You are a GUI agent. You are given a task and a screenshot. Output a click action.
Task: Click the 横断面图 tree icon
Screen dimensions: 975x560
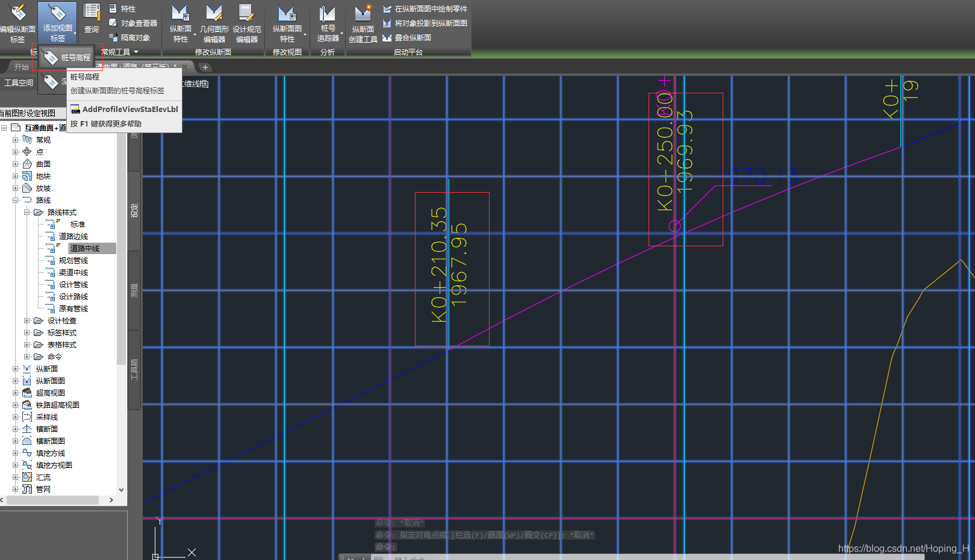click(x=27, y=441)
